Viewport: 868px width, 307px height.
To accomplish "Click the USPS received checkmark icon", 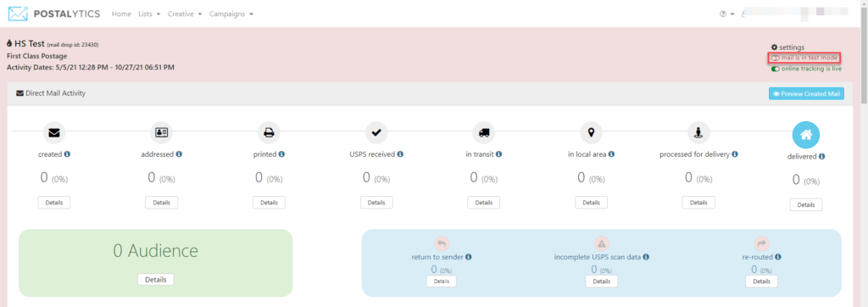I will pyautogui.click(x=376, y=132).
